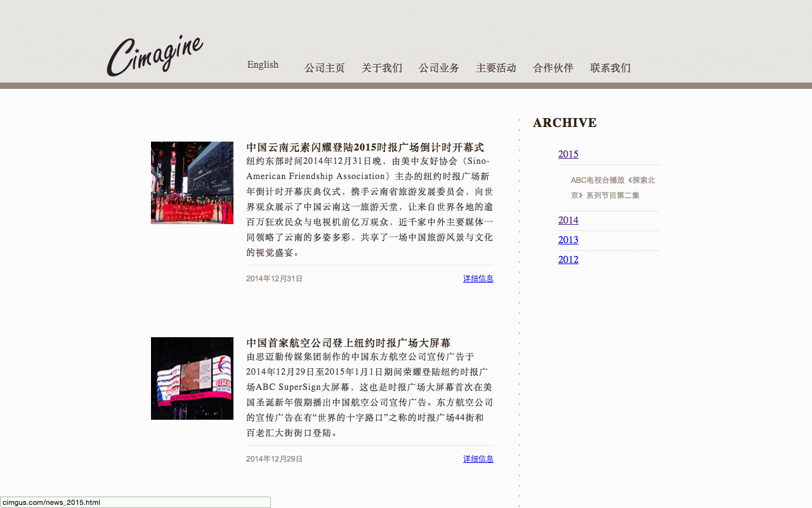Open 详细信息 for the 2014年12月29日 article

(x=478, y=459)
